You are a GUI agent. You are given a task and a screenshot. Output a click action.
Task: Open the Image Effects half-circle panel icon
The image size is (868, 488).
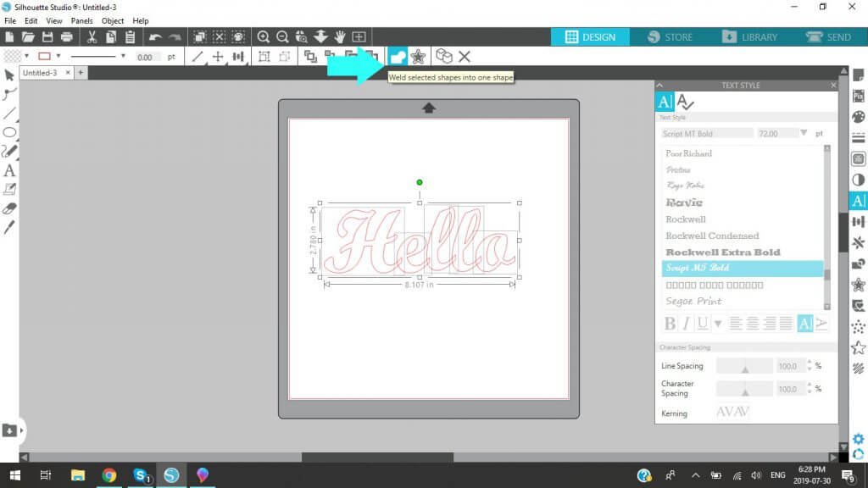coord(858,180)
